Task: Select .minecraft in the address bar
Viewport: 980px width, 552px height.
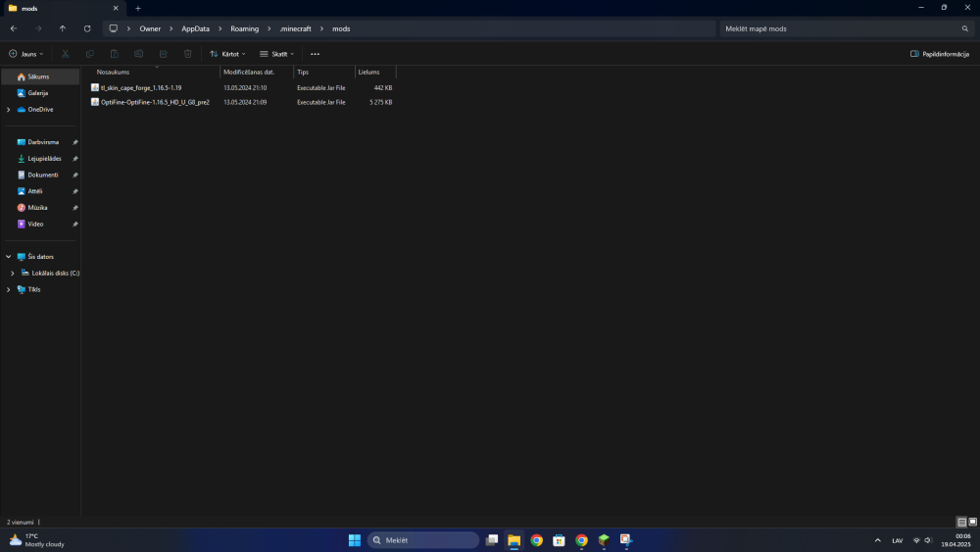Action: [296, 28]
